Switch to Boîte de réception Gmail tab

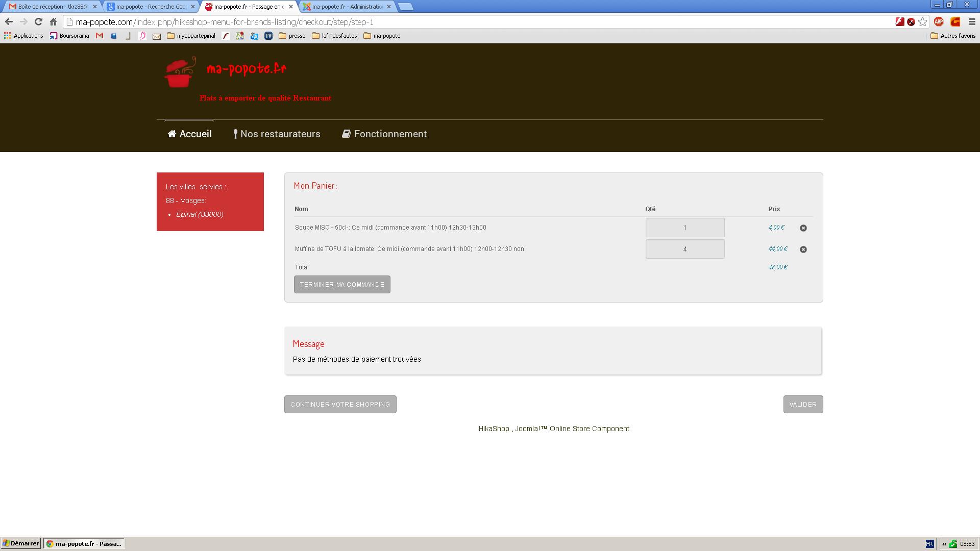coord(51,7)
